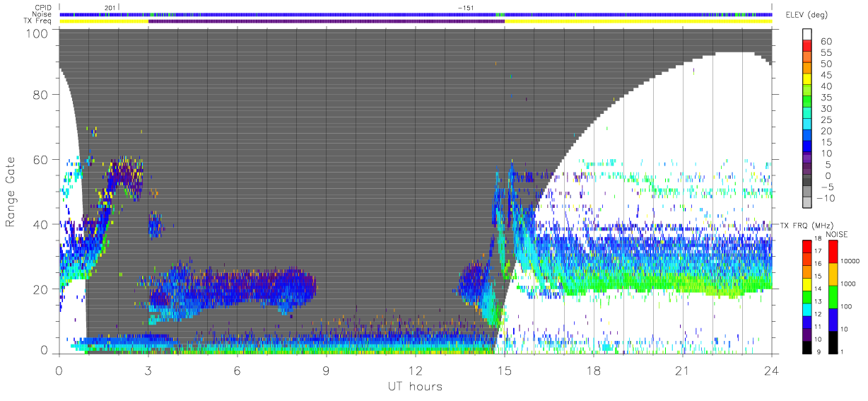
Task: Click the UT hours axis tick label 24
Action: pos(771,370)
